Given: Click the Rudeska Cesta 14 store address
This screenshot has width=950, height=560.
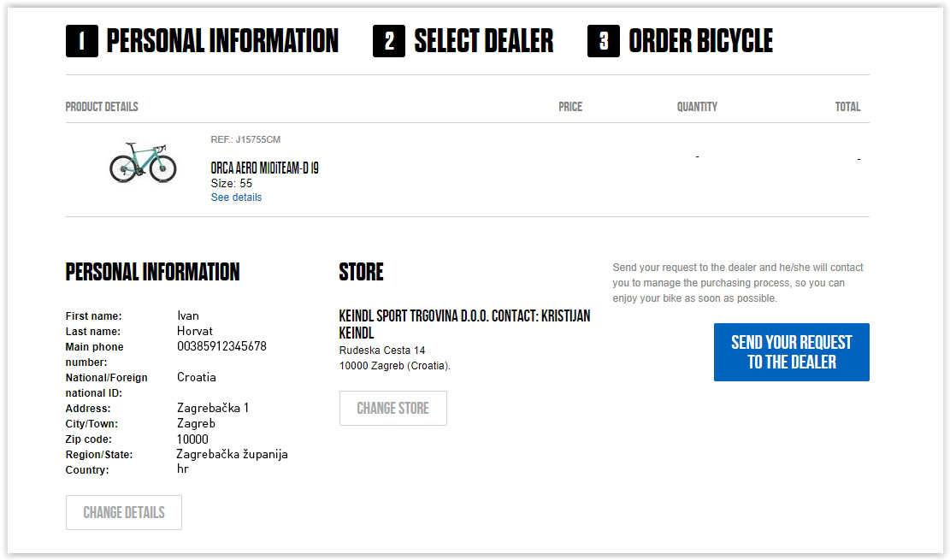Looking at the screenshot, I should (382, 351).
